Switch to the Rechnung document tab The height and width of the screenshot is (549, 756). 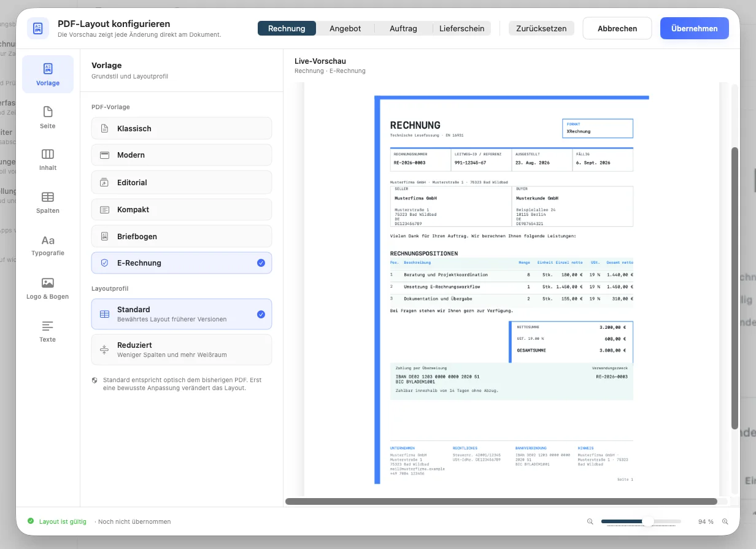(287, 28)
